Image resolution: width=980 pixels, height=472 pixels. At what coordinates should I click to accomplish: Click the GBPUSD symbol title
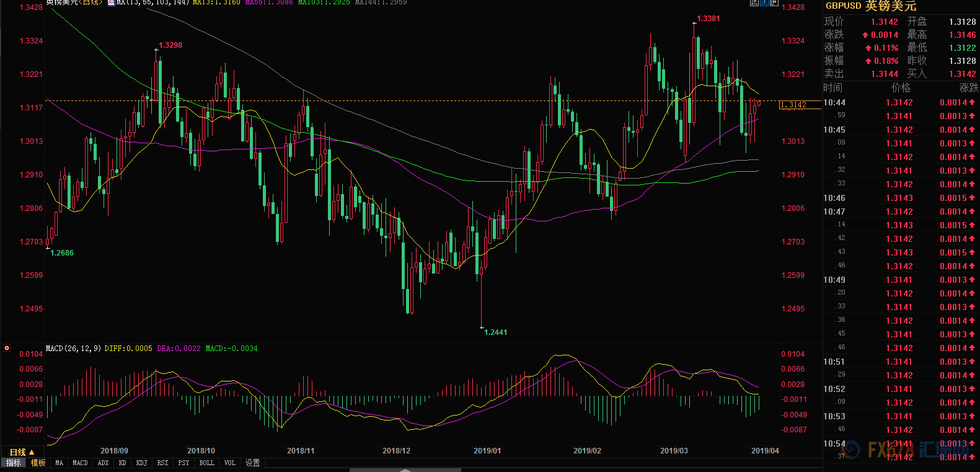(843, 6)
